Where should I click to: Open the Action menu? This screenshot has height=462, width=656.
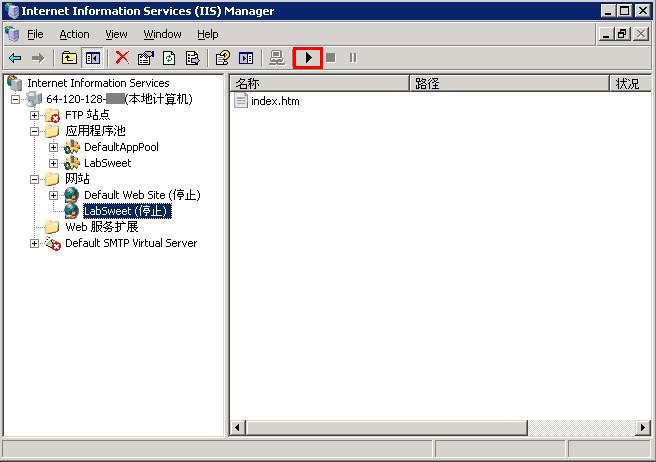click(74, 34)
